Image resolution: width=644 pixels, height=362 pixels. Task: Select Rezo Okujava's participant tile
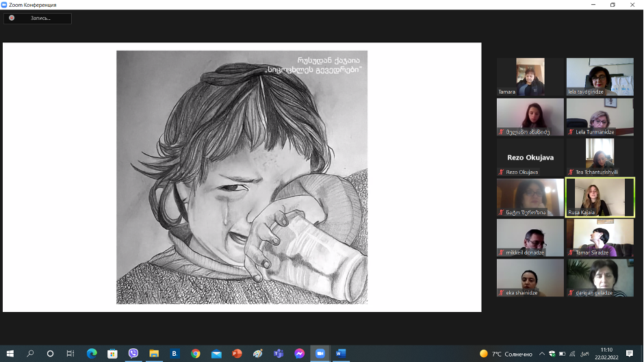pos(530,157)
